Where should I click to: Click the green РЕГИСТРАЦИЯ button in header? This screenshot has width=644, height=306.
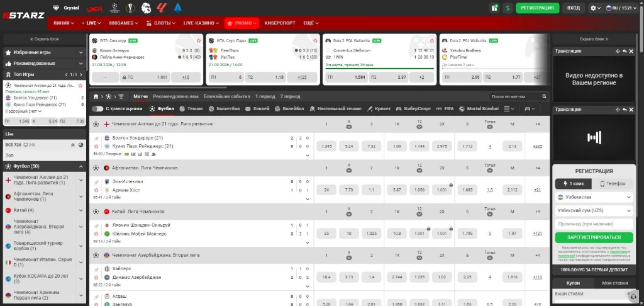click(x=537, y=8)
